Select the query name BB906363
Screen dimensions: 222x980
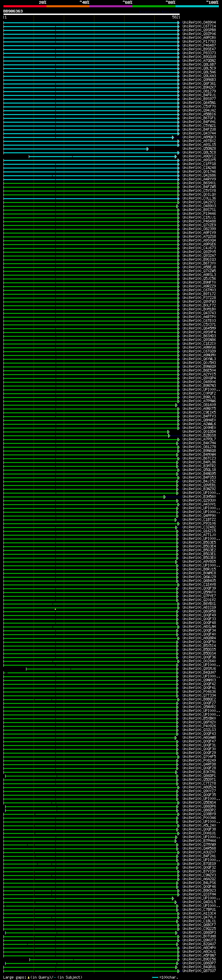13,11
